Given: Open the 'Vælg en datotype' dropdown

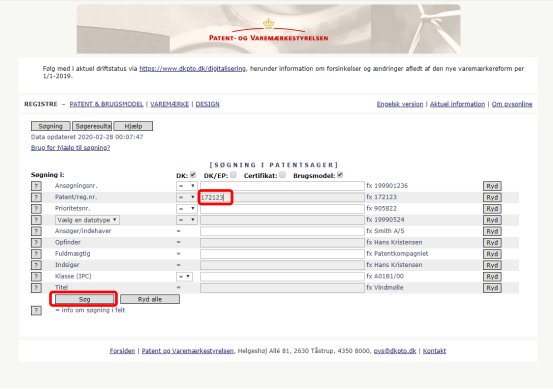Looking at the screenshot, I should (x=87, y=220).
